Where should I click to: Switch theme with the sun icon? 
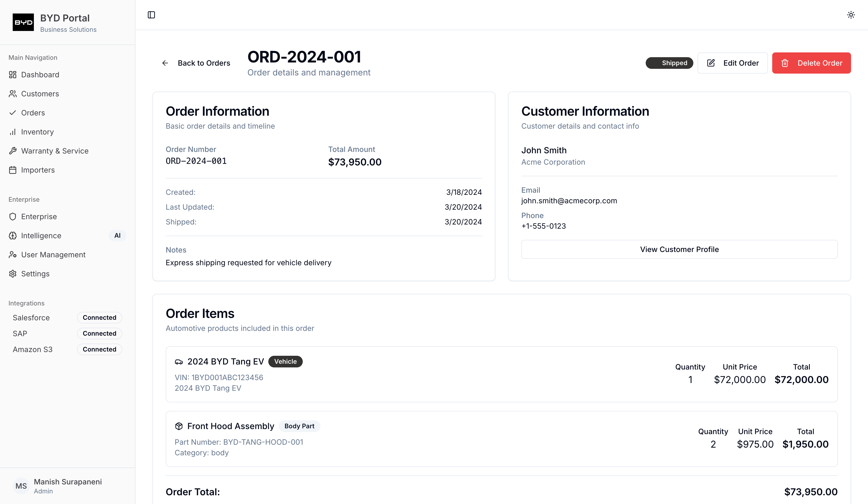[x=851, y=15]
